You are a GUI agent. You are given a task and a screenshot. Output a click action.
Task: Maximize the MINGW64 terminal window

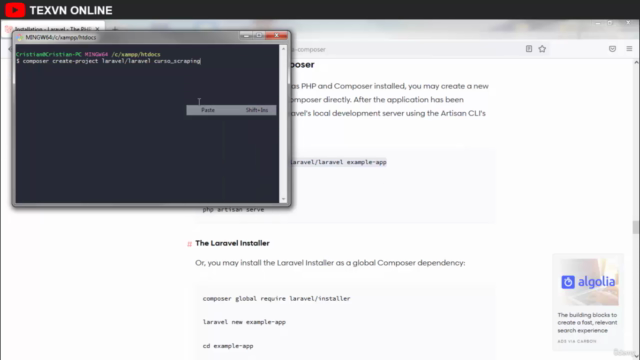(x=259, y=36)
